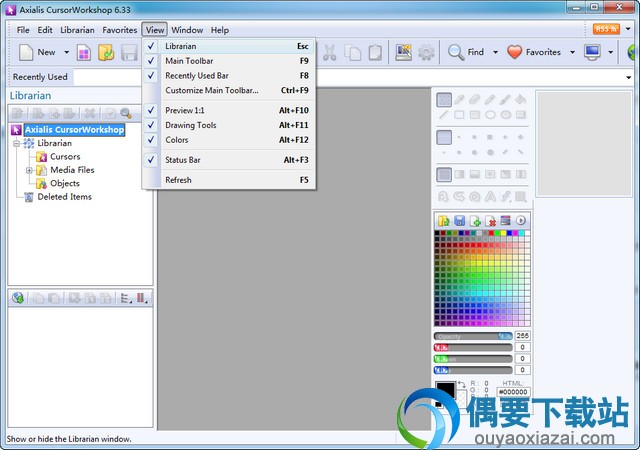Toggle Recently Used Bar menu item
This screenshot has height=450, width=640.
click(229, 76)
